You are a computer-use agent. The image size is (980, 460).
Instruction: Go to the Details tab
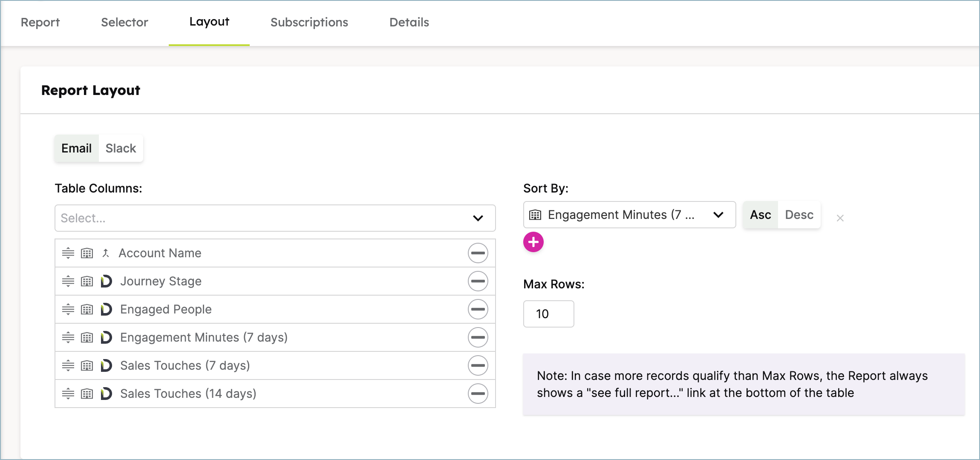409,22
